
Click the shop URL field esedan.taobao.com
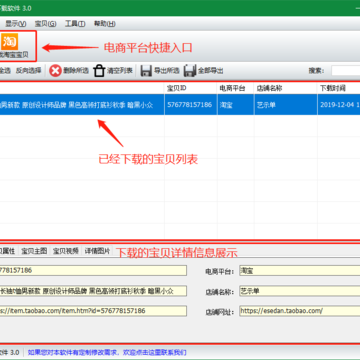[300, 311]
